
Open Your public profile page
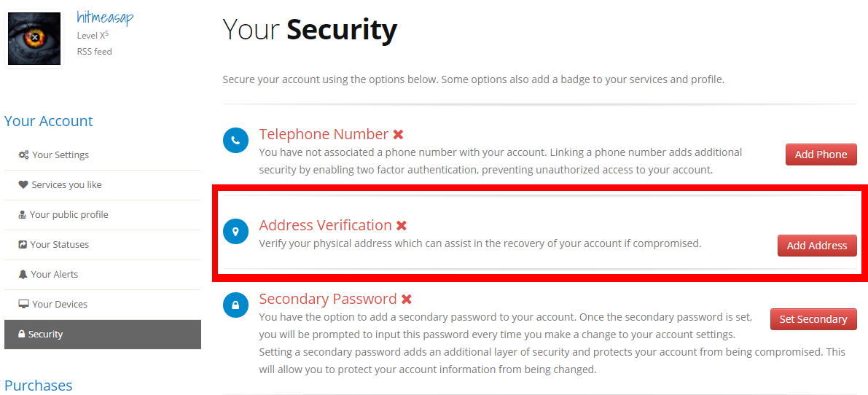pos(69,214)
